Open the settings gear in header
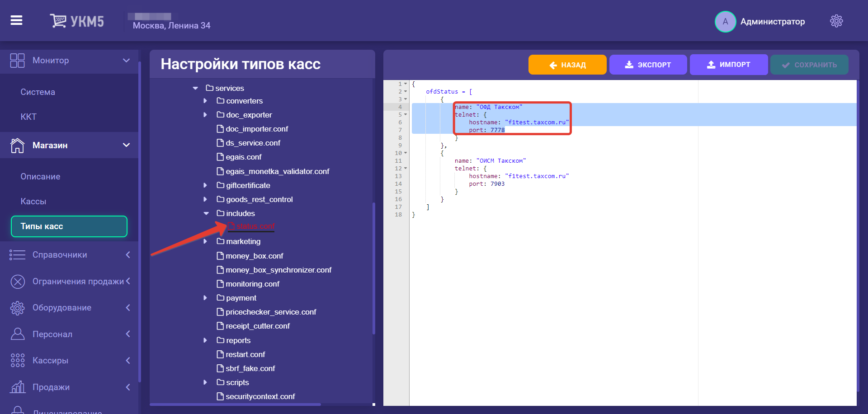Viewport: 868px width, 414px height. click(836, 21)
